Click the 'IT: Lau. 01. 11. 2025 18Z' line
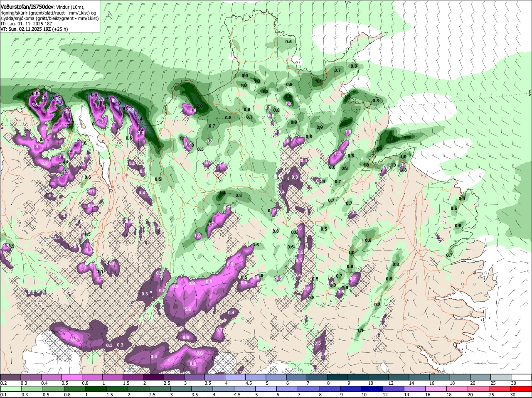 coord(26,24)
